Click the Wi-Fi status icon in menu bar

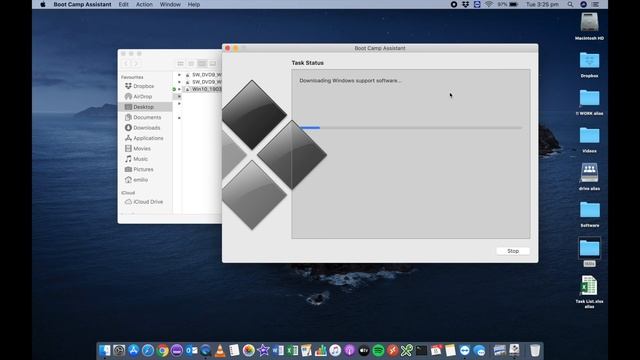coord(489,4)
